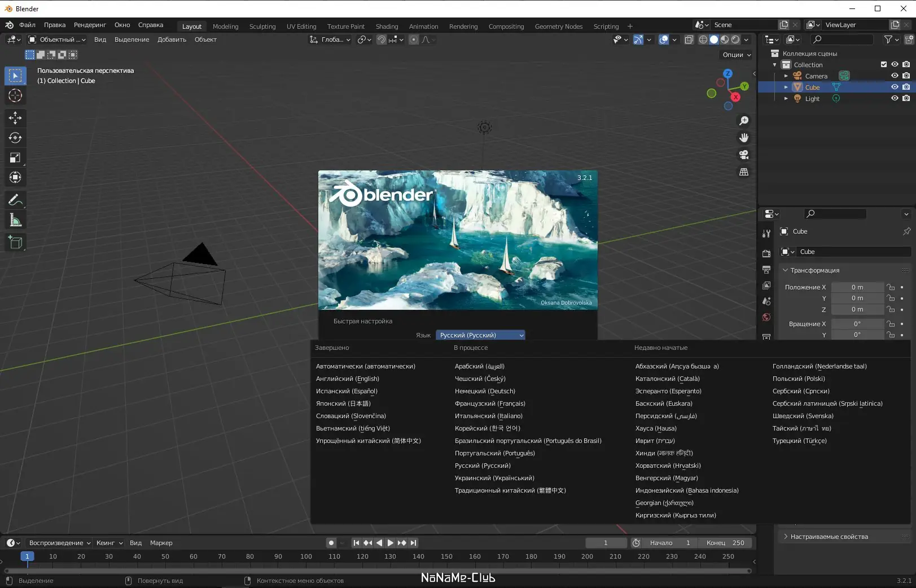The width and height of the screenshot is (916, 588).
Task: Uncheck Collection exclude checkbox
Action: pos(884,64)
